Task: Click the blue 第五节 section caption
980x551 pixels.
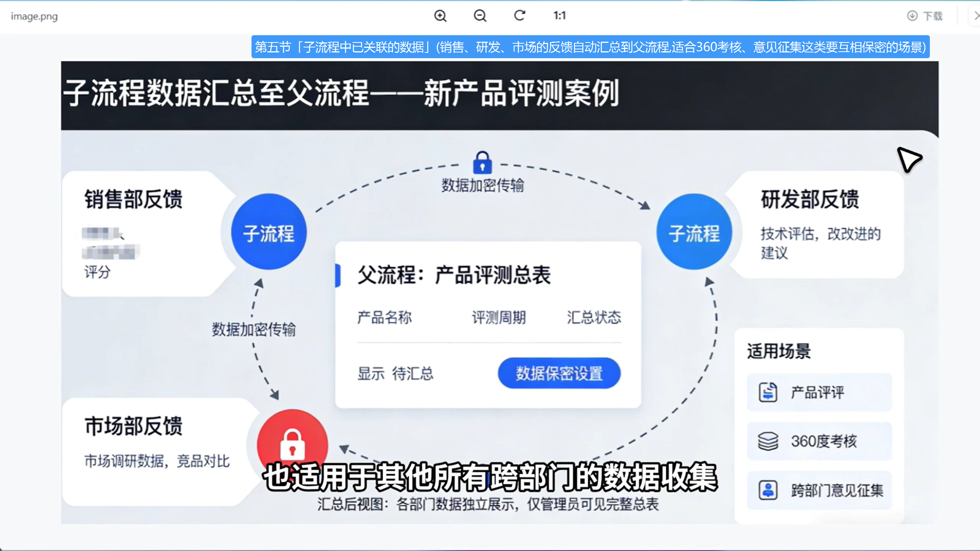Action: point(590,47)
